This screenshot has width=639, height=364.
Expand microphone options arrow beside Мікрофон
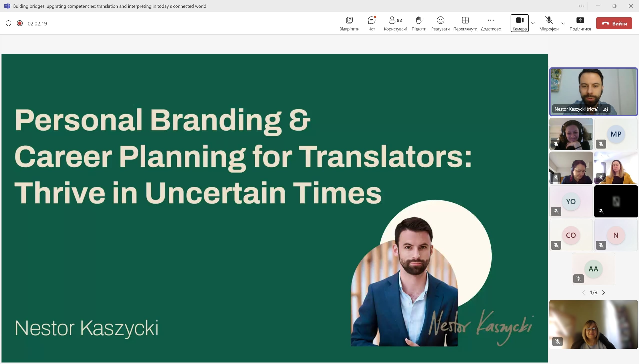(x=563, y=23)
